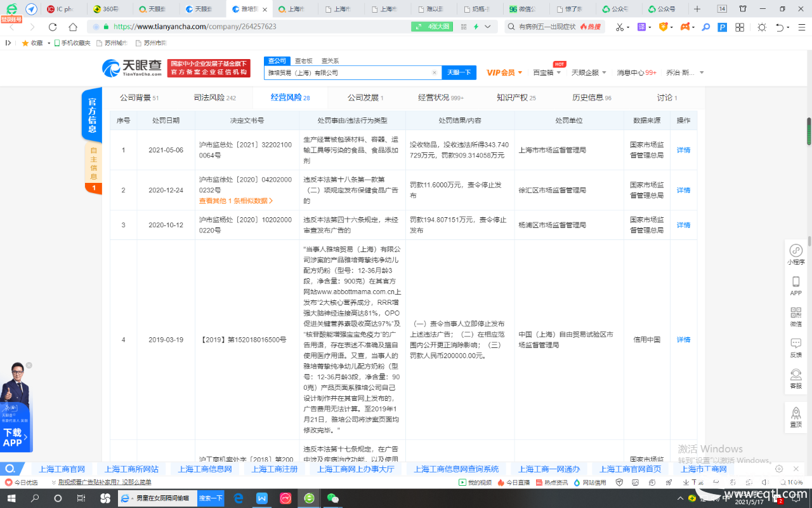The height and width of the screenshot is (508, 812).
Task: Open 详情 for the 2021-05-06 penalty
Action: [x=683, y=150]
